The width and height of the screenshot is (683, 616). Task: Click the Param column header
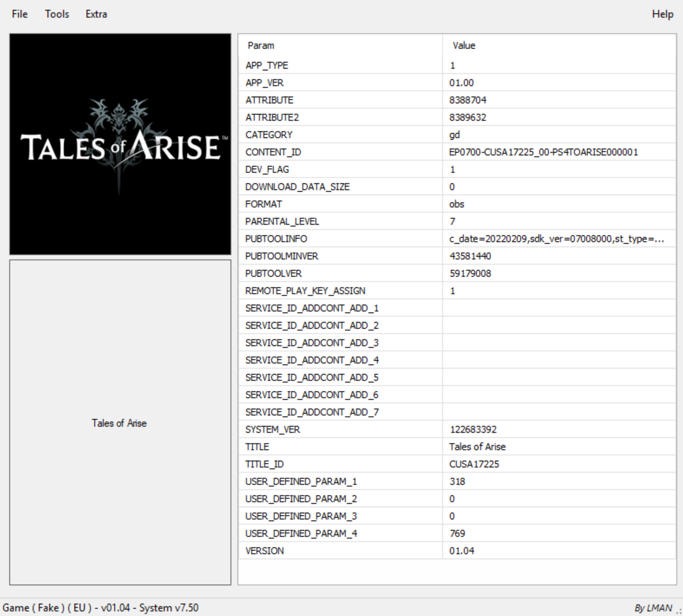[x=261, y=45]
